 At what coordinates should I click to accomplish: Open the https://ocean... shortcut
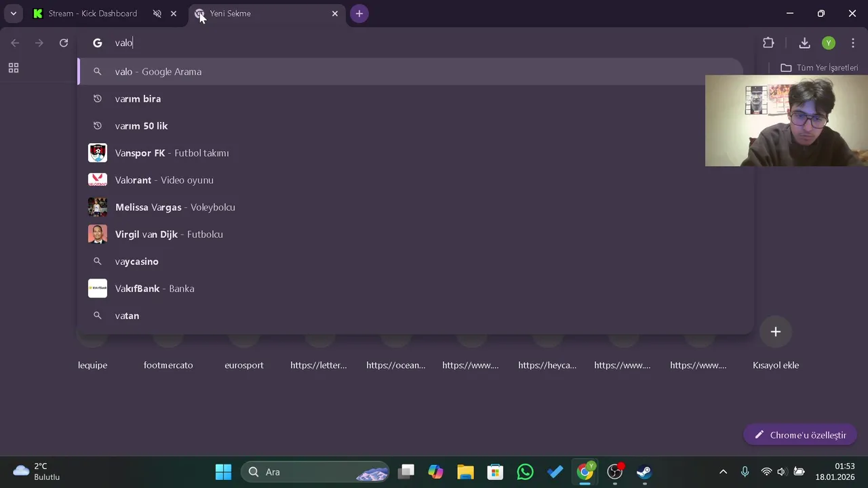(x=396, y=365)
